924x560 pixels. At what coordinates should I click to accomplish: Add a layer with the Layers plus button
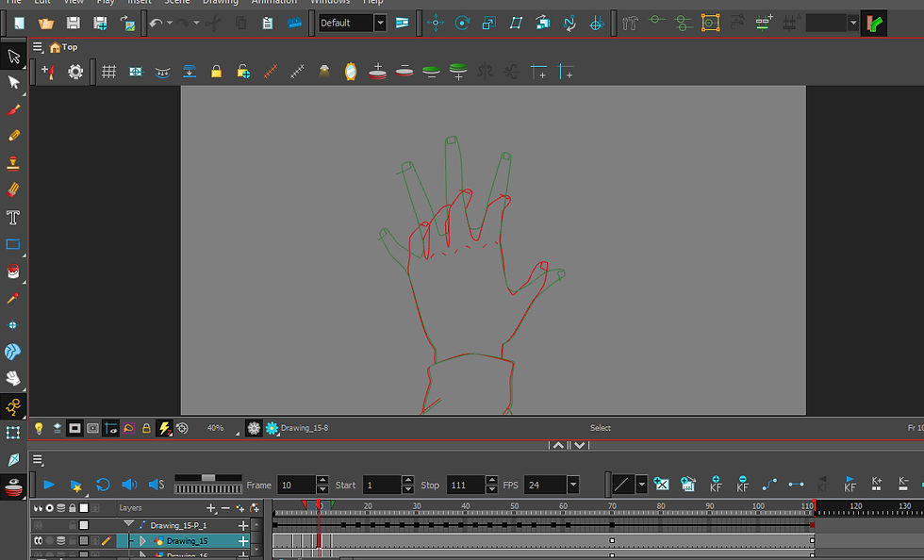(210, 507)
